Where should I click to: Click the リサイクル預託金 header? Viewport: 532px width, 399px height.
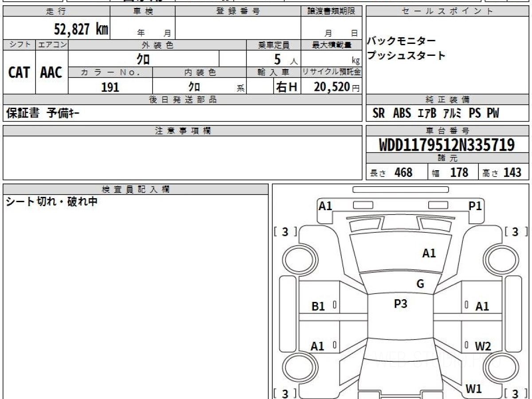pos(332,72)
